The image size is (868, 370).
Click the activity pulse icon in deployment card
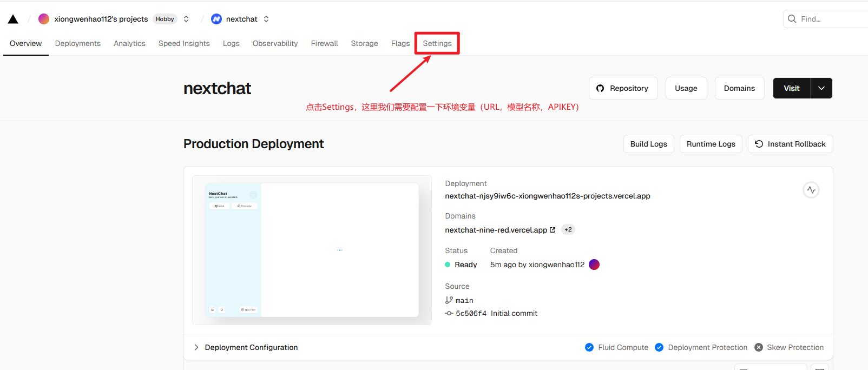tap(811, 190)
